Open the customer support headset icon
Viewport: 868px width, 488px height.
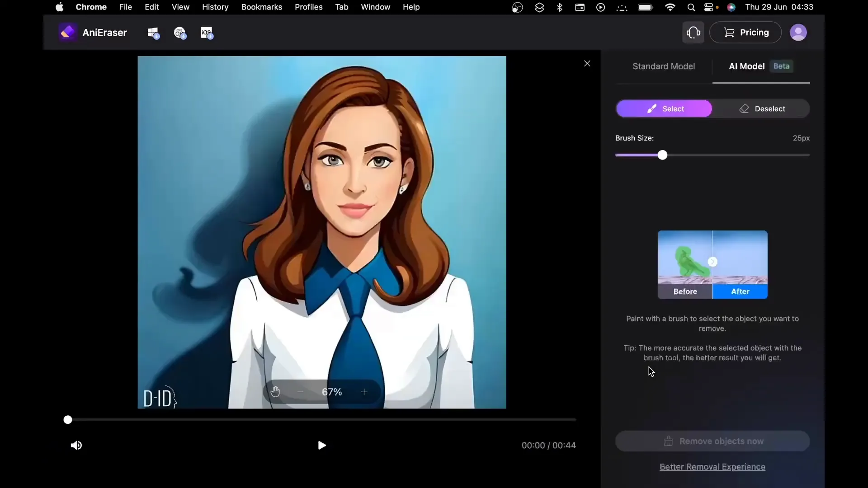[x=693, y=33]
